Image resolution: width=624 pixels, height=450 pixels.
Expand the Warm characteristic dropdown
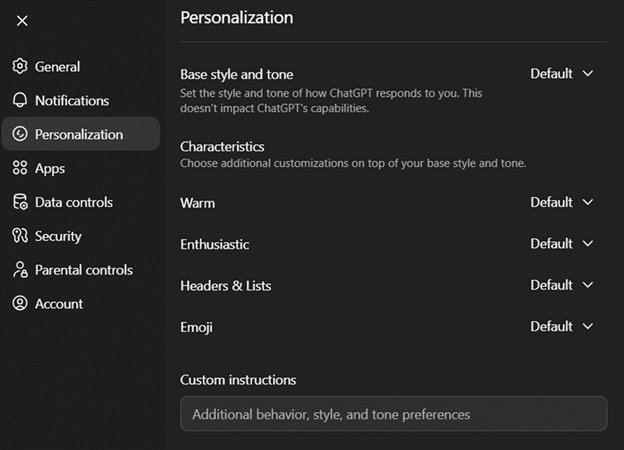562,202
